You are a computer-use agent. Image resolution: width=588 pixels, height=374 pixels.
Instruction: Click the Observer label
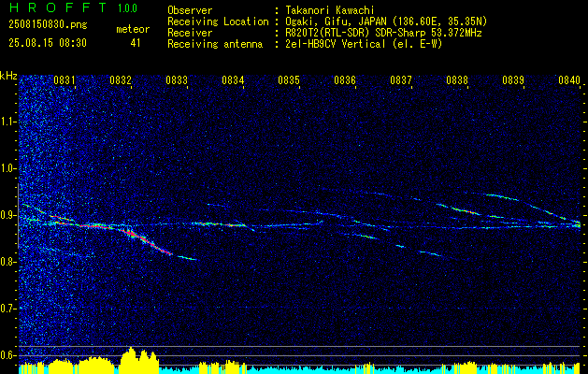point(190,10)
